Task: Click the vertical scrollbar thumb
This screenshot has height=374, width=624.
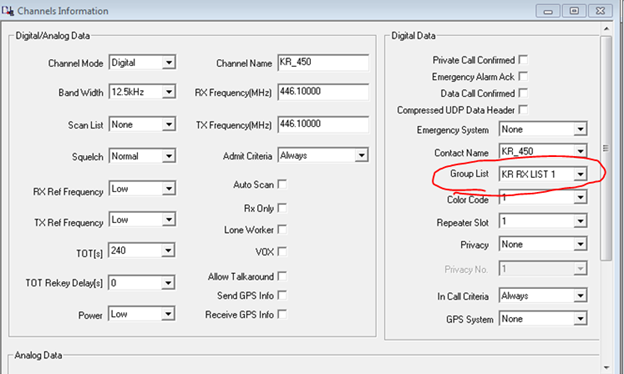Action: pyautogui.click(x=606, y=148)
